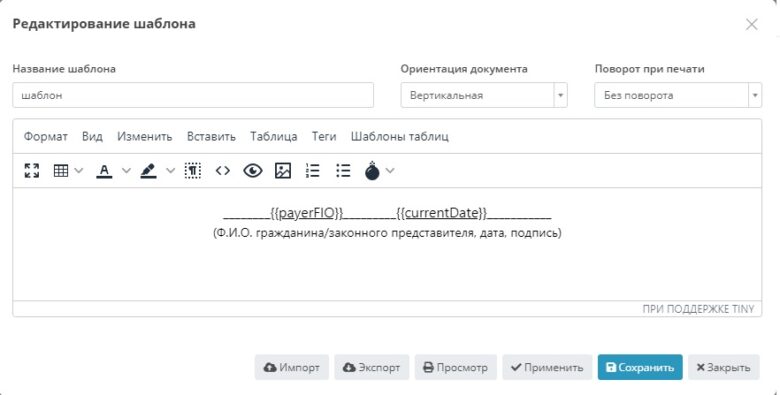Click the Просмотр print preview button
This screenshot has height=395, width=780.
click(x=456, y=368)
